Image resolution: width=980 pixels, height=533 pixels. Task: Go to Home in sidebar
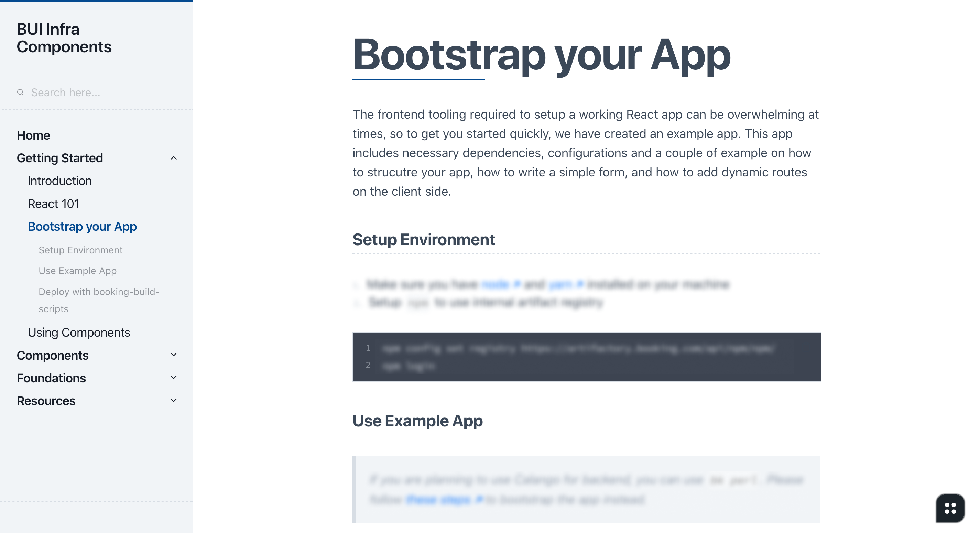click(x=33, y=135)
